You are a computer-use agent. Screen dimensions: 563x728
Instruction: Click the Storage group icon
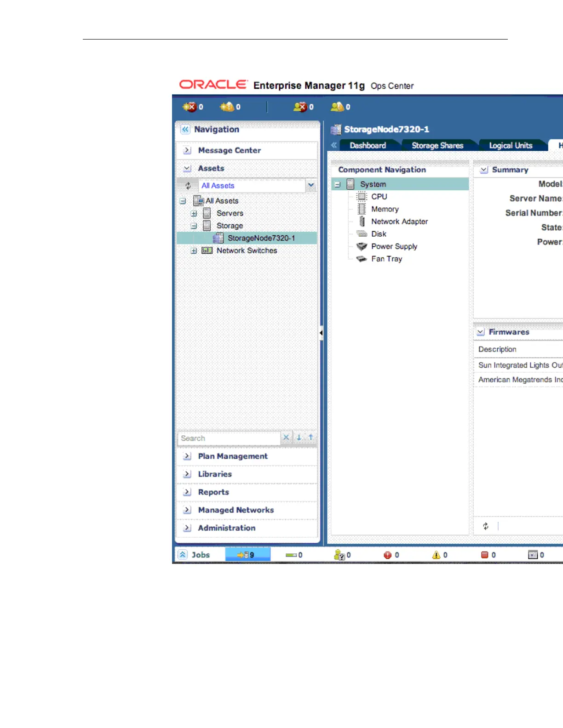207,226
